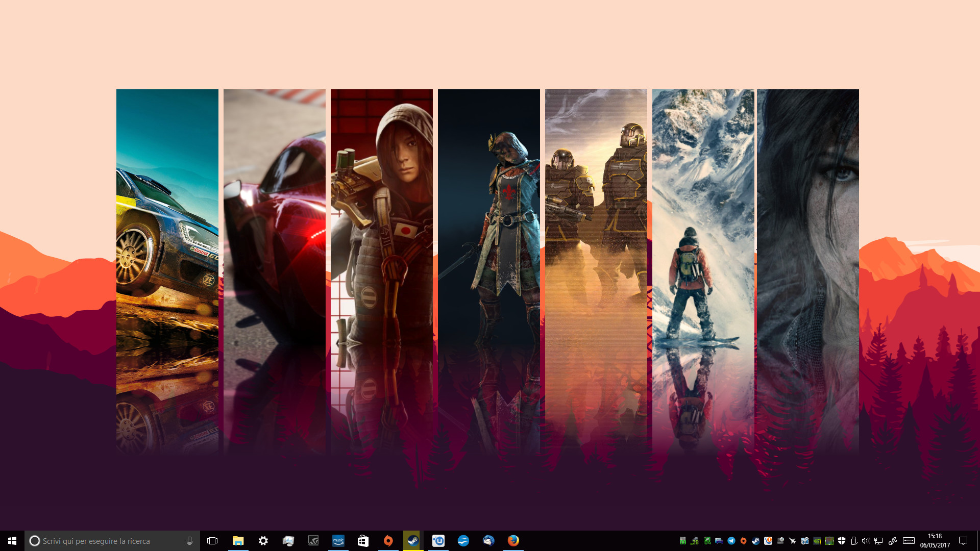This screenshot has width=980, height=551.
Task: Open Task View
Action: point(212,540)
